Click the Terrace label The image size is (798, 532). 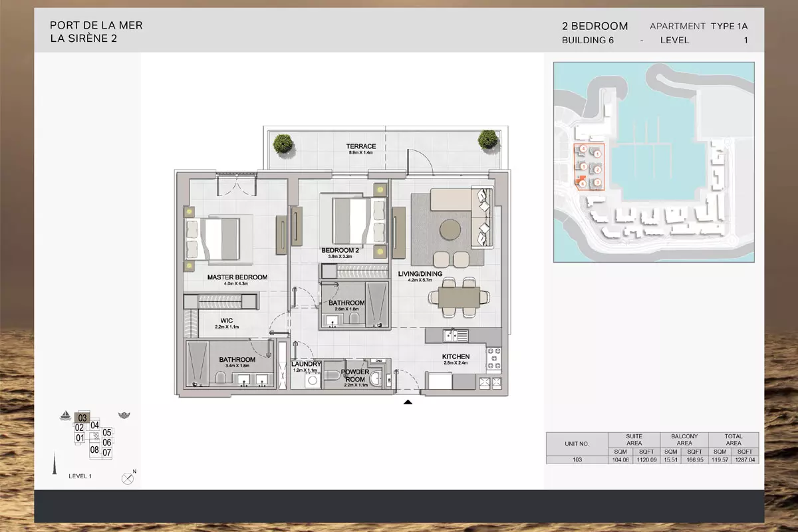click(x=361, y=146)
